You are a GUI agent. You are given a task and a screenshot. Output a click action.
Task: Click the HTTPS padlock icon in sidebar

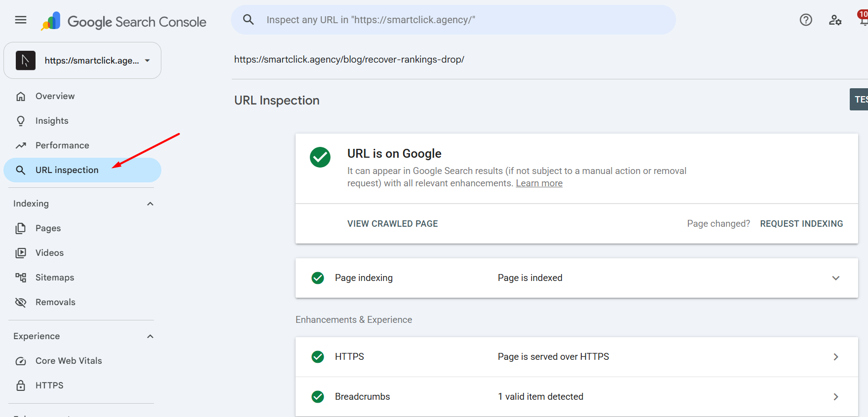(21, 385)
